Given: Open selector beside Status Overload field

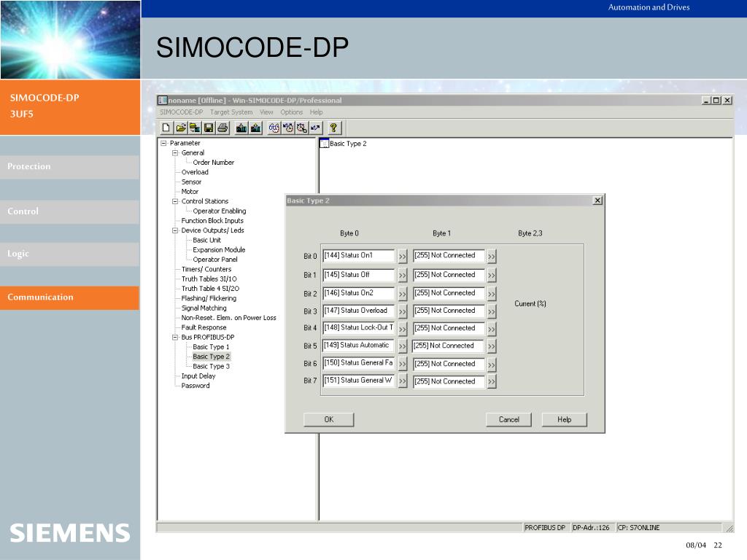Looking at the screenshot, I should (x=403, y=311).
